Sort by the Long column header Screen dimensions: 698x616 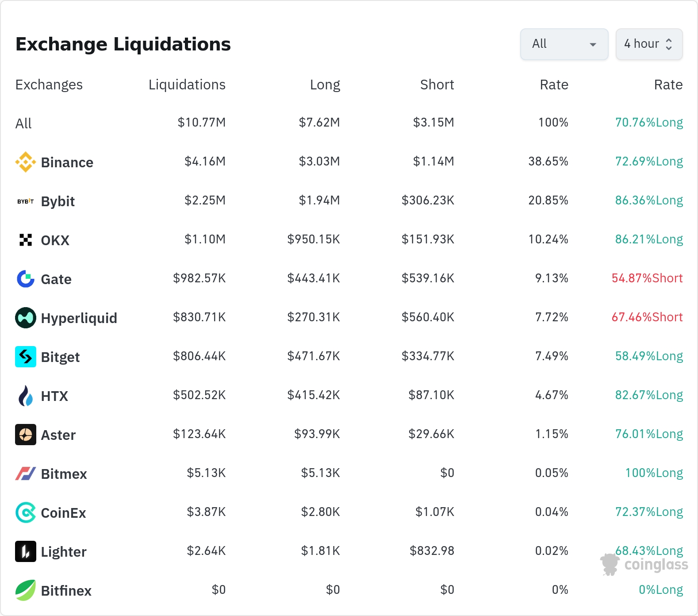click(x=325, y=85)
